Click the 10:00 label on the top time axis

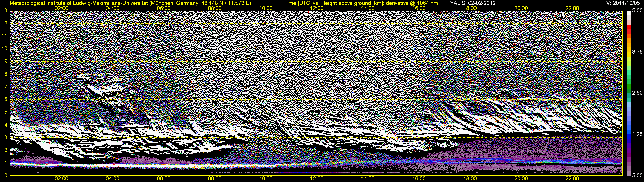pos(266,8)
